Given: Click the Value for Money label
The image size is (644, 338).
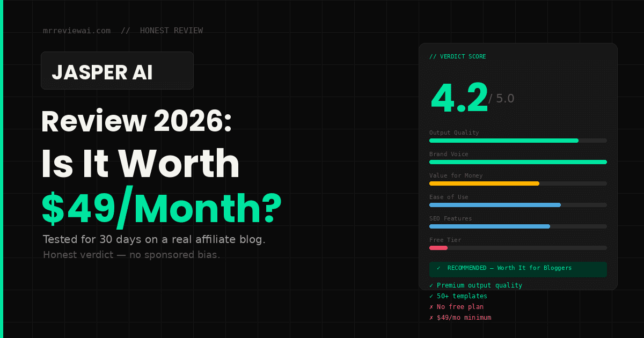Looking at the screenshot, I should [456, 175].
